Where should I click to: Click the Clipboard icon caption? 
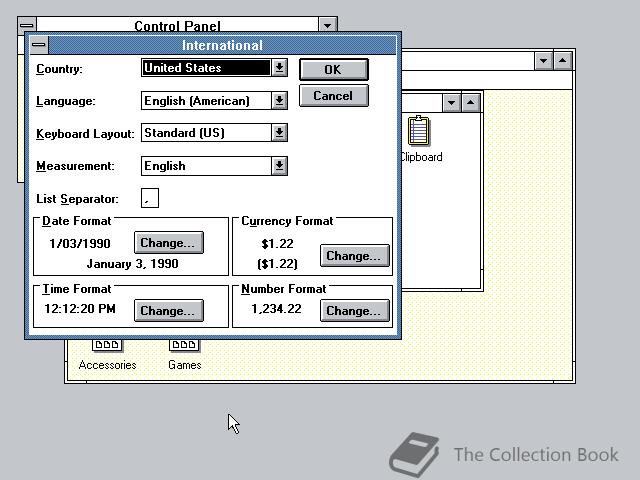coord(422,157)
